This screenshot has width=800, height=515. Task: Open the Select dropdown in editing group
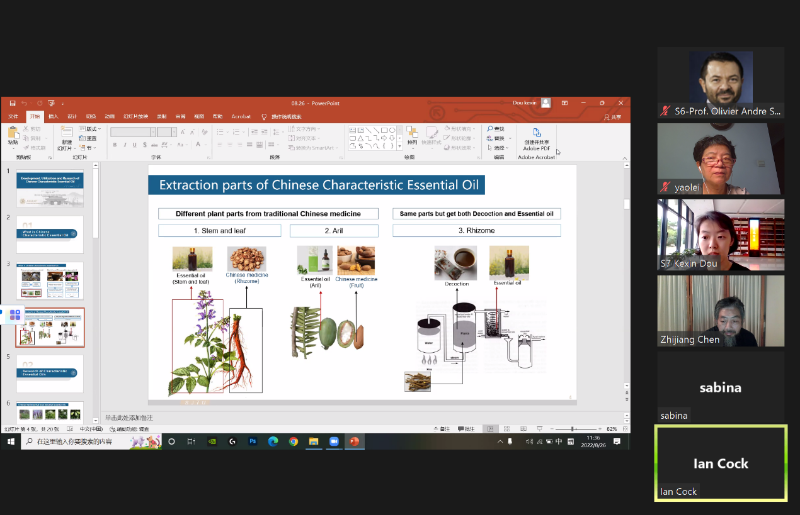tap(497, 148)
